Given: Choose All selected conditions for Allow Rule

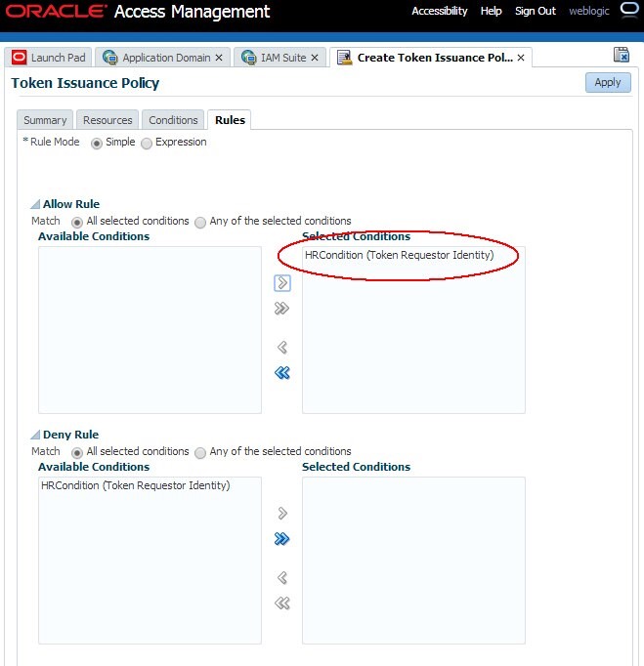Looking at the screenshot, I should [x=77, y=222].
